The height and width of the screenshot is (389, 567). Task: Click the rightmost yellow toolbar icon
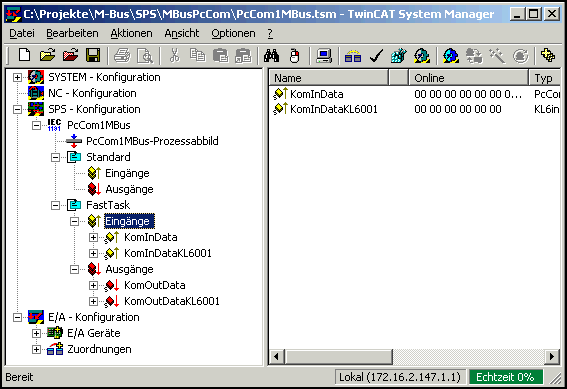pyautogui.click(x=548, y=56)
